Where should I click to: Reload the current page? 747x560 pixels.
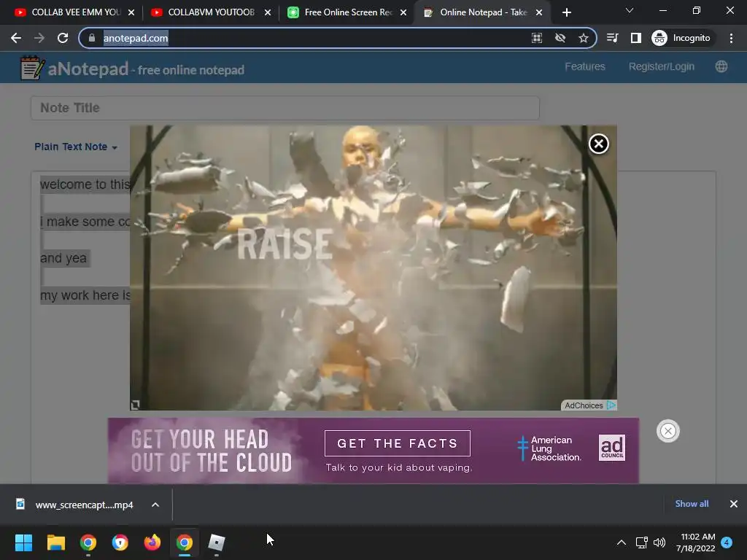[x=63, y=38]
